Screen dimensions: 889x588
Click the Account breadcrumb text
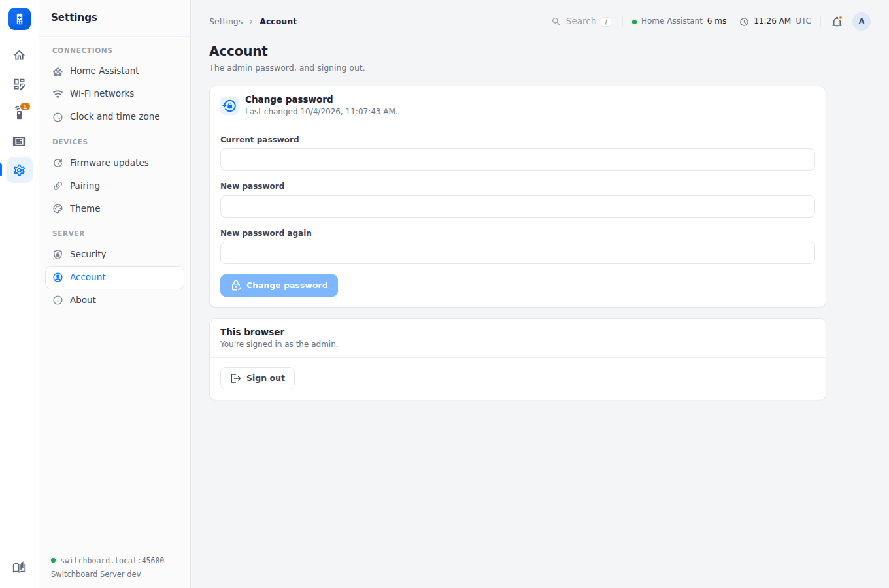278,22
